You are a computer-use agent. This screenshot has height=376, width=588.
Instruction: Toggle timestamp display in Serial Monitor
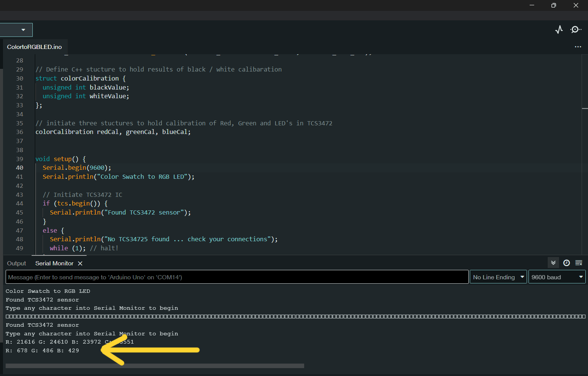(x=566, y=263)
